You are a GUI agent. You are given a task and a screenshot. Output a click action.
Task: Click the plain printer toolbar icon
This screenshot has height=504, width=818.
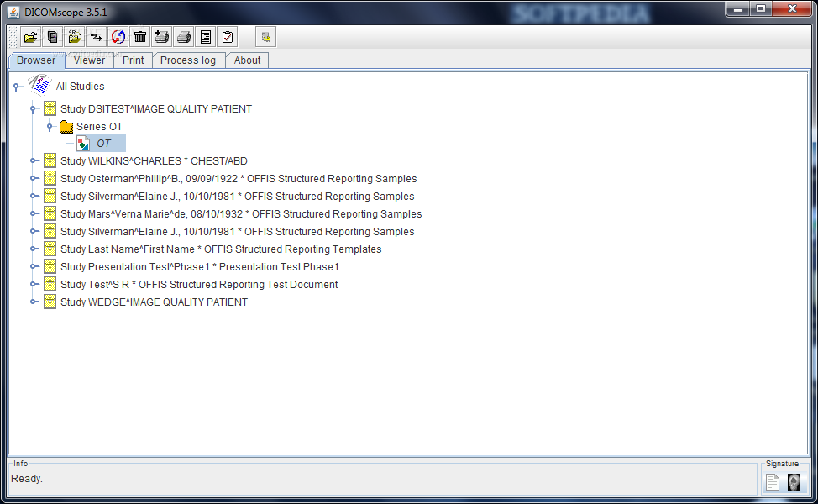coord(184,37)
